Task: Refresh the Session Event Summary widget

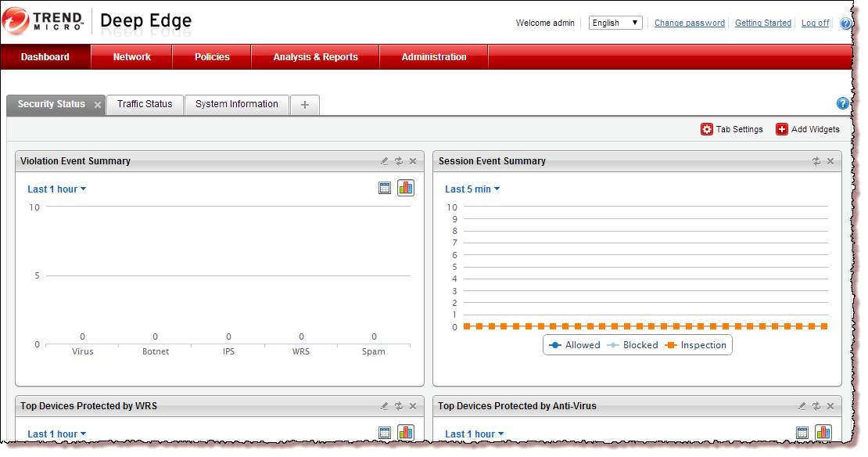Action: [816, 161]
